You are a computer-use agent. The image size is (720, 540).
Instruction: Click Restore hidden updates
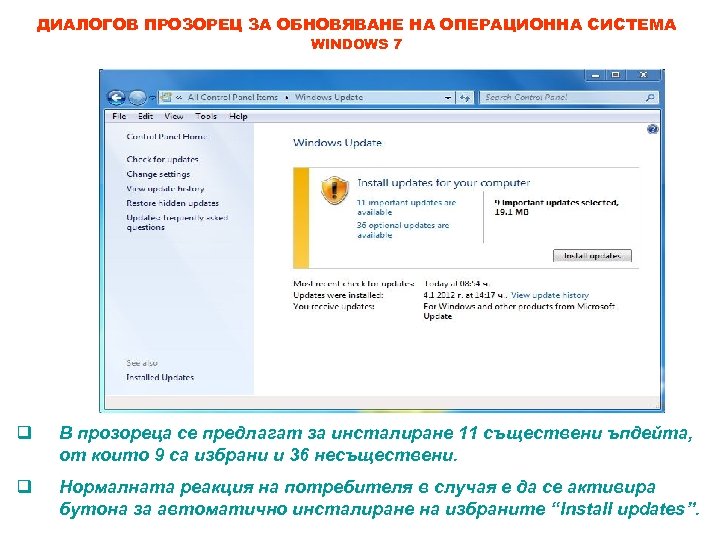tap(172, 203)
